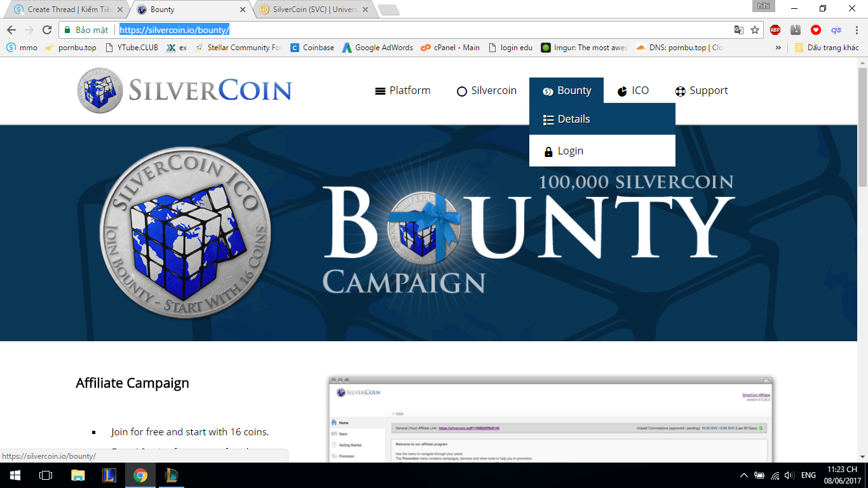This screenshot has height=488, width=868.
Task: Close the Create Thread tab
Action: coord(120,10)
